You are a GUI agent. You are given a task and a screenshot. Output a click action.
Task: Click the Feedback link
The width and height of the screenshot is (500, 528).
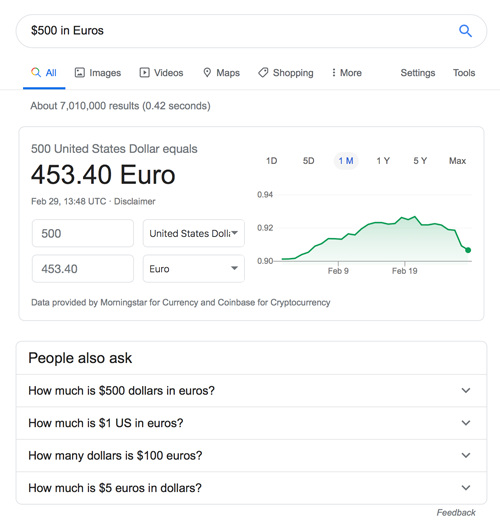click(456, 513)
